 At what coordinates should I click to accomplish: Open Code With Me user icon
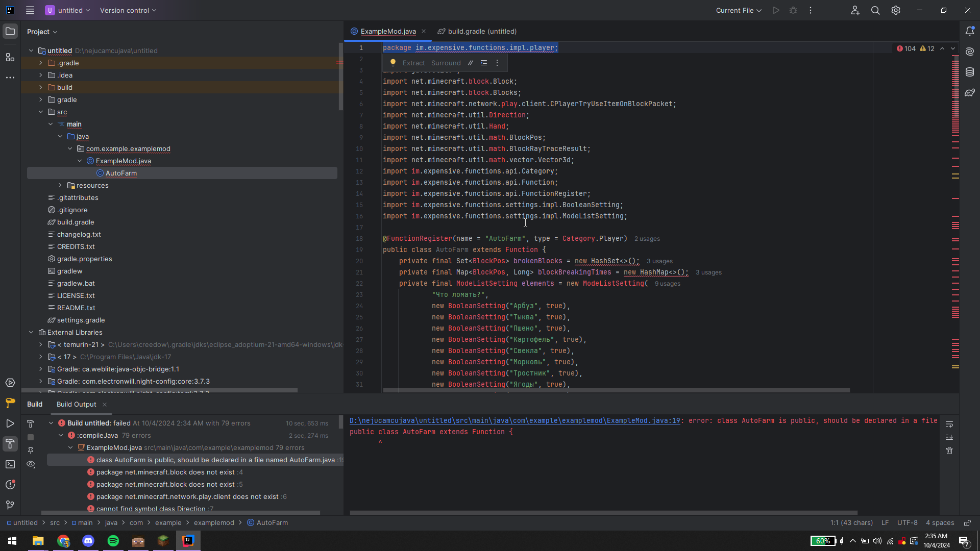point(855,10)
